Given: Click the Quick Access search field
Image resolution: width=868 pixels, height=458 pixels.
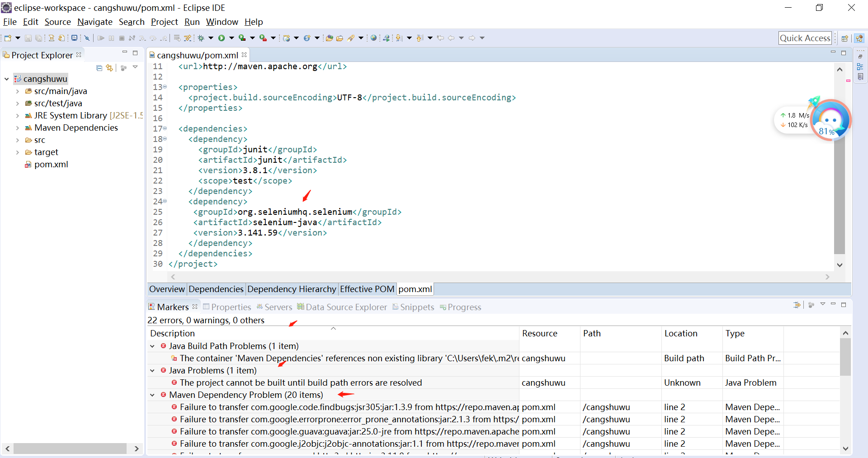Looking at the screenshot, I should (x=805, y=38).
